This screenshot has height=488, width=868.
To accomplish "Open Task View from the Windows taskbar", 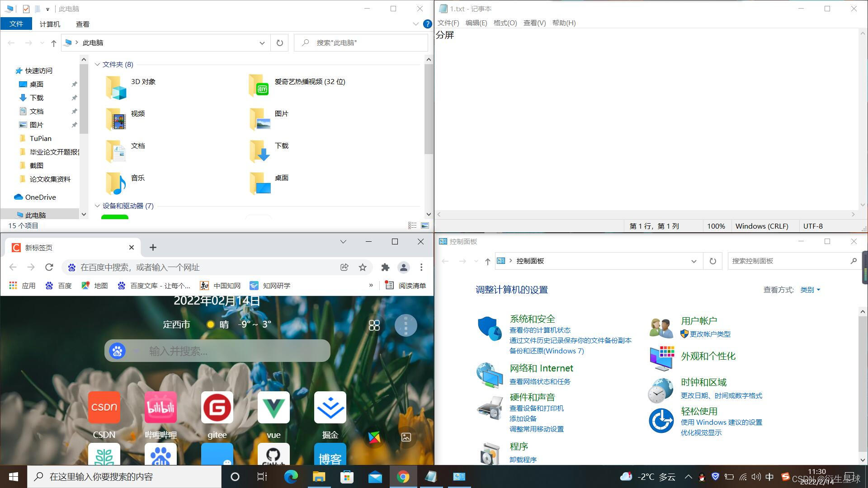I will [x=261, y=476].
